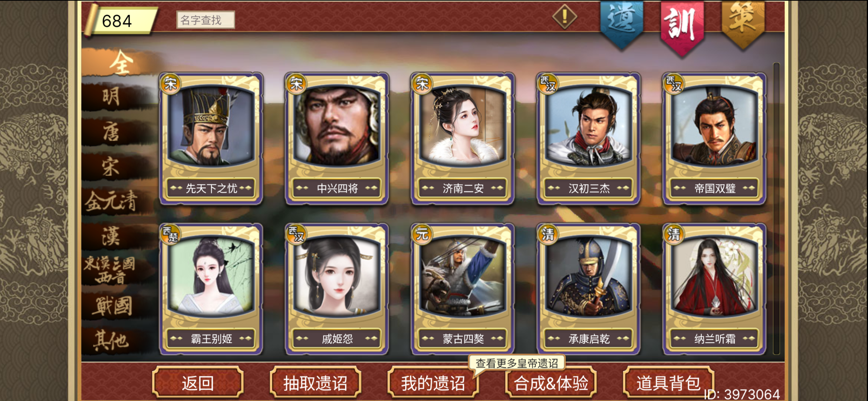Click the 清 dynasty badge on 纳兰听霜 card
The width and height of the screenshot is (868, 401).
674,234
